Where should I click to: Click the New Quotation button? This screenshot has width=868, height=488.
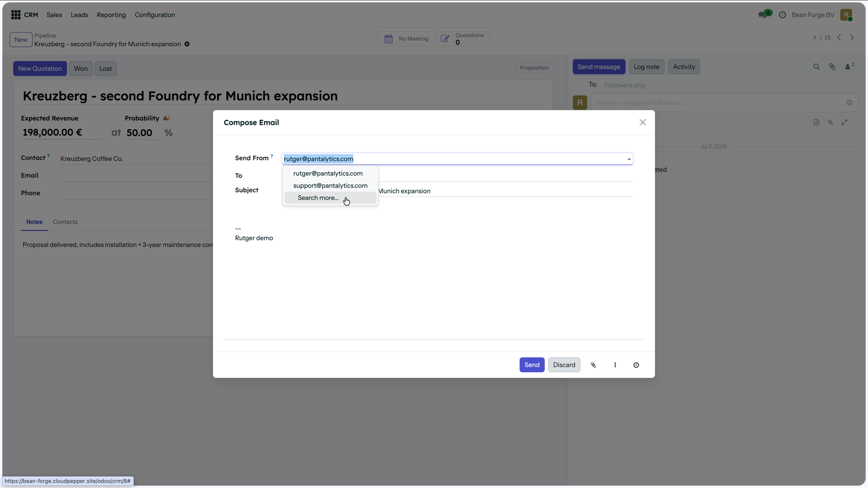(x=40, y=69)
